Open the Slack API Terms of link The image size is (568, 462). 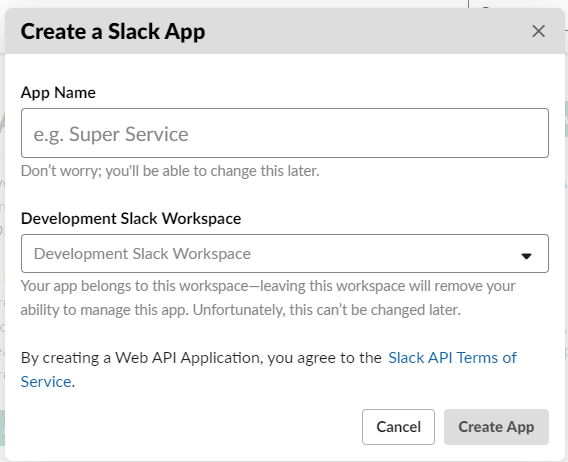click(x=452, y=358)
